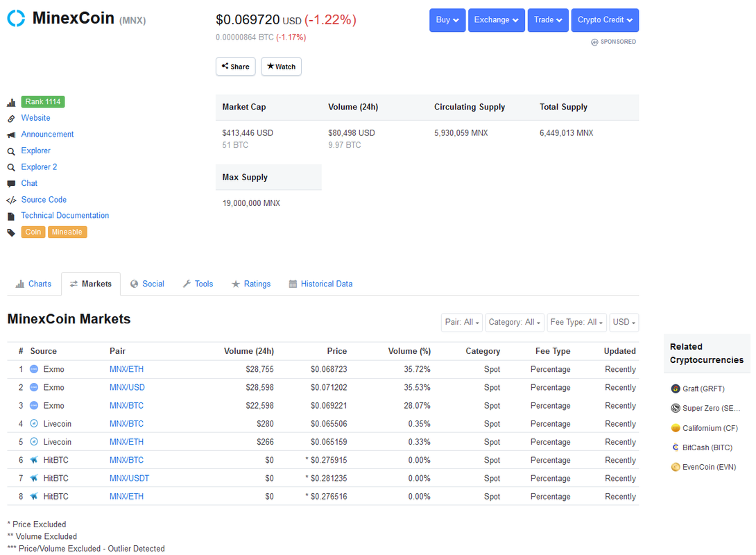This screenshot has width=756, height=555.
Task: Click the link icon beside Website
Action: [11, 119]
